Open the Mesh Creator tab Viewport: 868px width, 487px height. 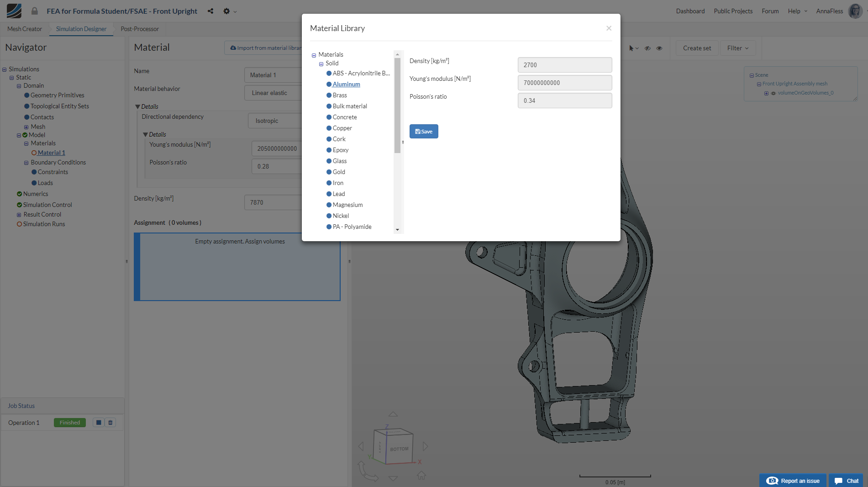coord(25,29)
